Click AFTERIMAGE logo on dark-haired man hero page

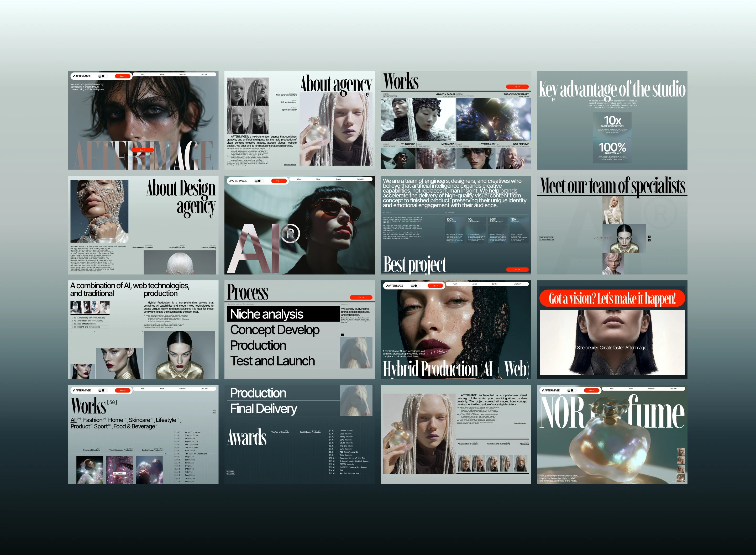[82, 76]
